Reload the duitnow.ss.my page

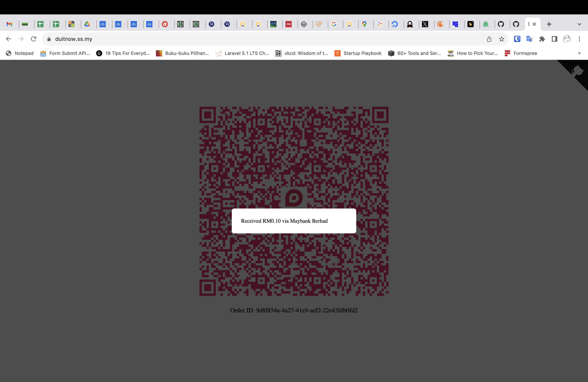tap(34, 39)
